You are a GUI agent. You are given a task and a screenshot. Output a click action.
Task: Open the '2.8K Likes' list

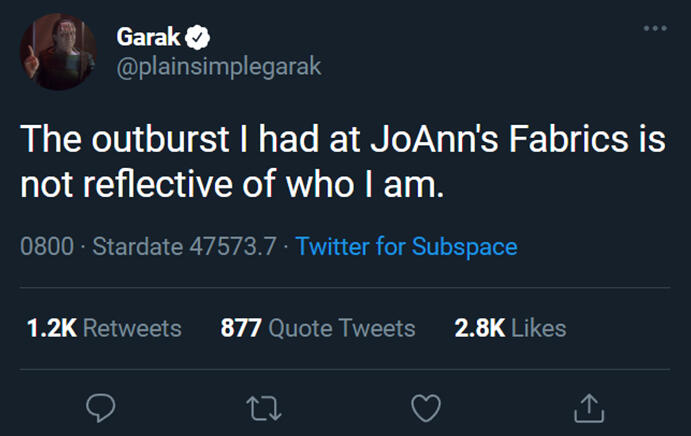coord(510,328)
